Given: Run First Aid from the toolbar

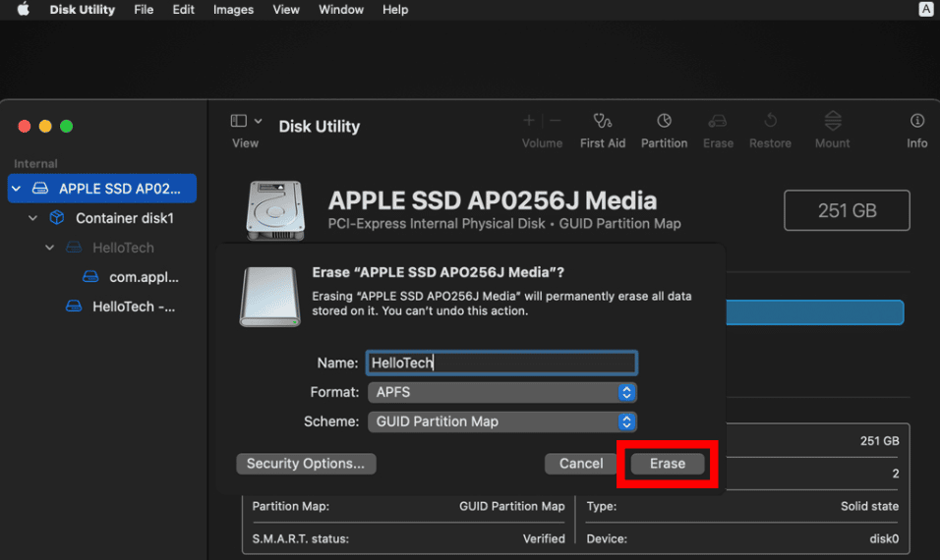Looking at the screenshot, I should point(603,132).
